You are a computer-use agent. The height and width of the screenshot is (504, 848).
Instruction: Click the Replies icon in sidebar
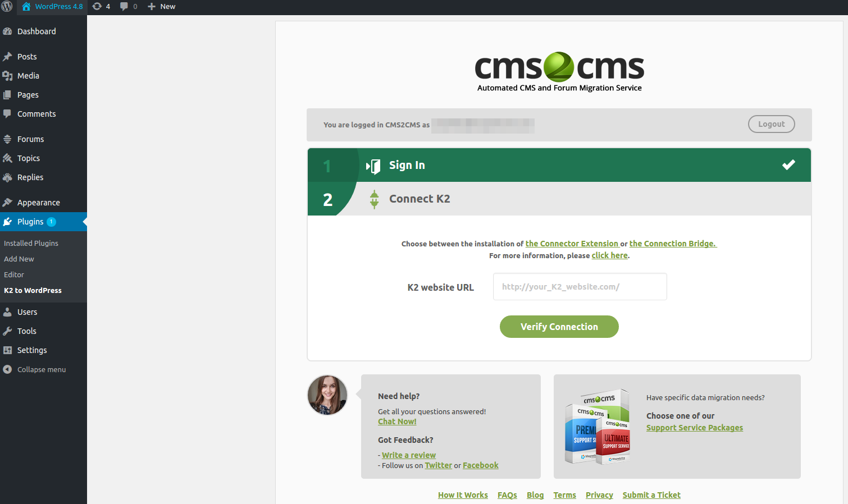[x=7, y=177]
